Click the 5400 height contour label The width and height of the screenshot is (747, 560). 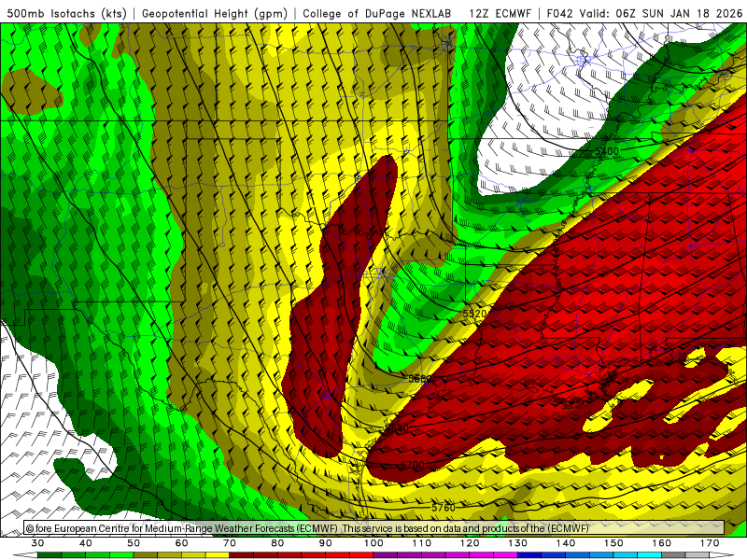point(607,151)
